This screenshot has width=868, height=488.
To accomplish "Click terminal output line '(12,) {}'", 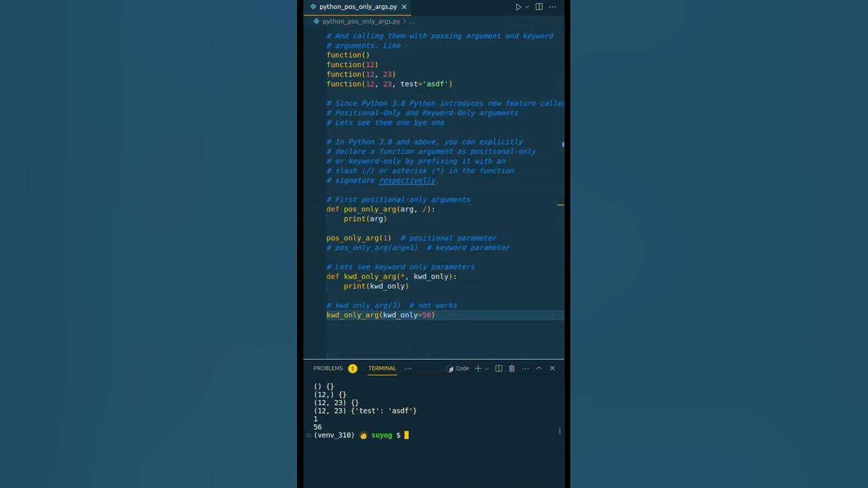I will 330,394.
